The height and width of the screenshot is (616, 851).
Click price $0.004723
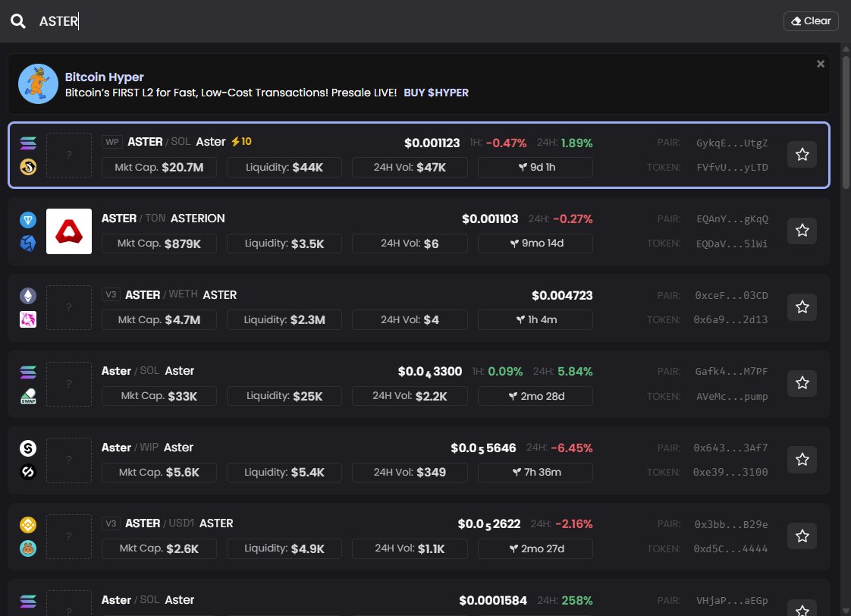(562, 295)
